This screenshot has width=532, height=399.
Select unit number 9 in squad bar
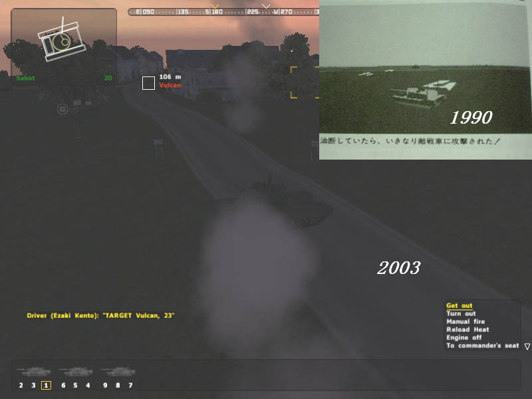(106, 385)
